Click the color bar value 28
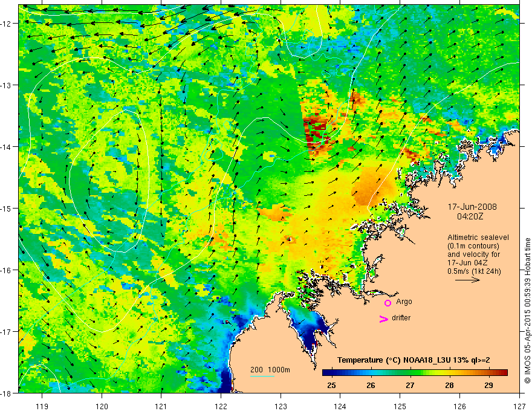The height and width of the screenshot is (411, 532). click(x=450, y=385)
